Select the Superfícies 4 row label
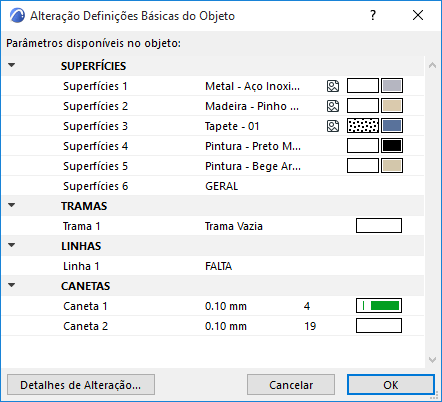The image size is (442, 402). click(x=95, y=146)
